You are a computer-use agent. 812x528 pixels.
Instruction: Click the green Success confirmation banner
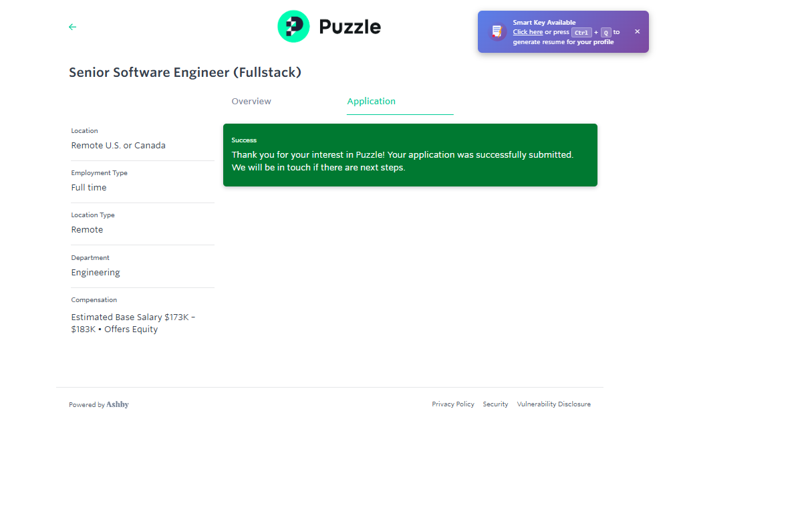coord(410,155)
